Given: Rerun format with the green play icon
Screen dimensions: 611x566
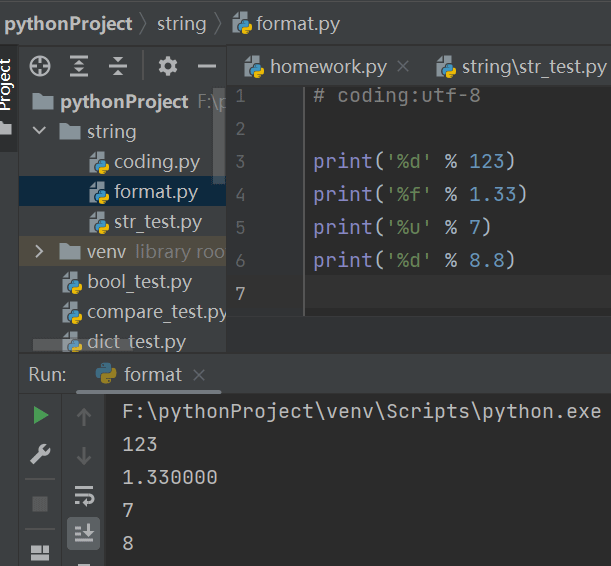Looking at the screenshot, I should [40, 415].
